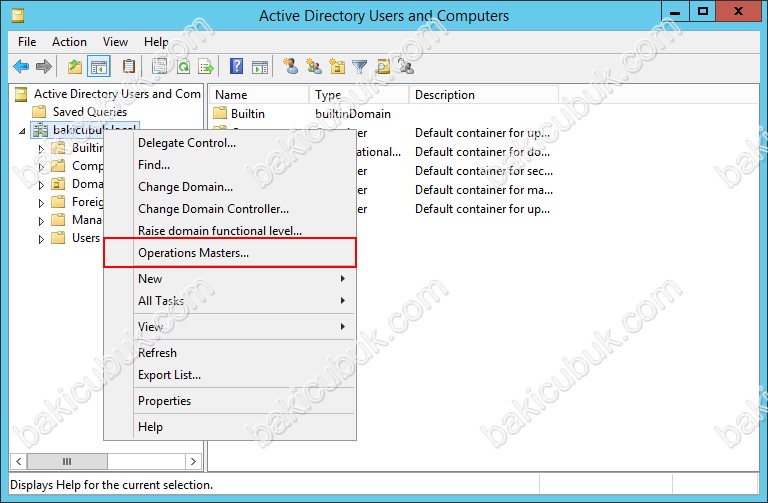Choose Export List... in context menu
The width and height of the screenshot is (768, 503).
[230, 375]
